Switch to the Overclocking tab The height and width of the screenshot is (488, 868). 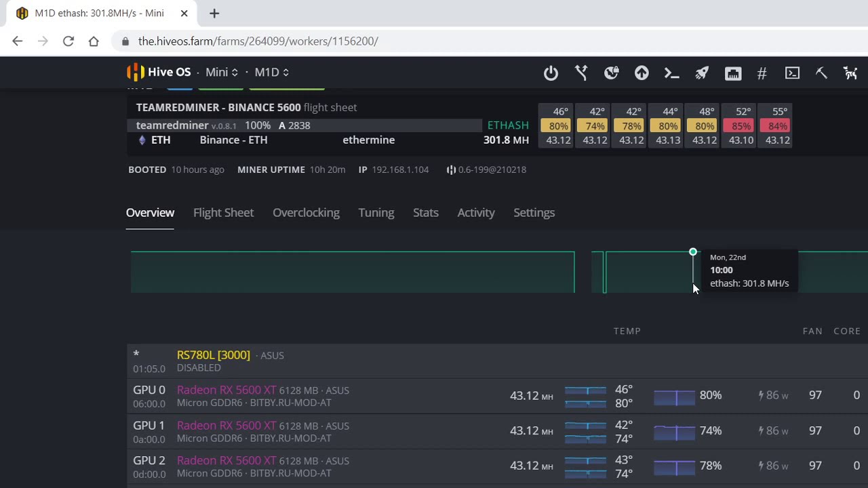[306, 213]
